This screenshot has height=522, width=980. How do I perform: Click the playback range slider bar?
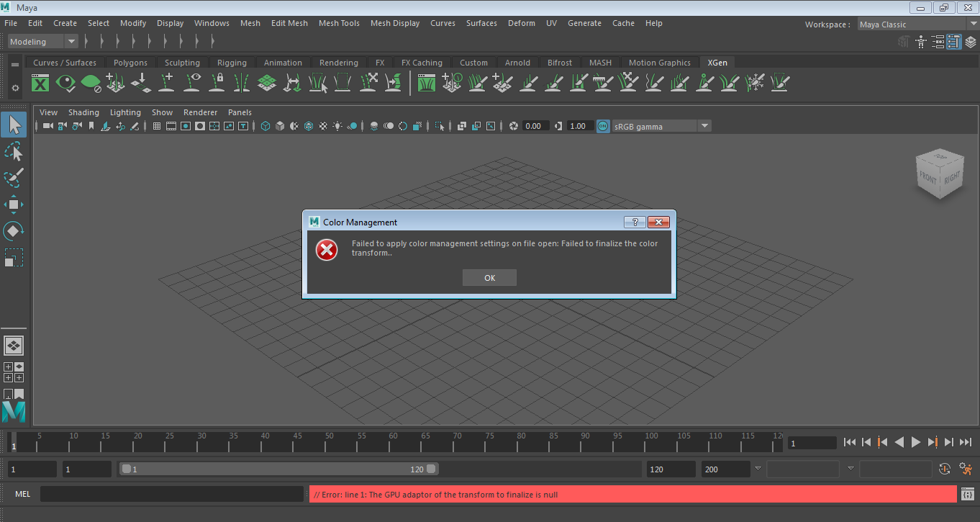coord(278,469)
